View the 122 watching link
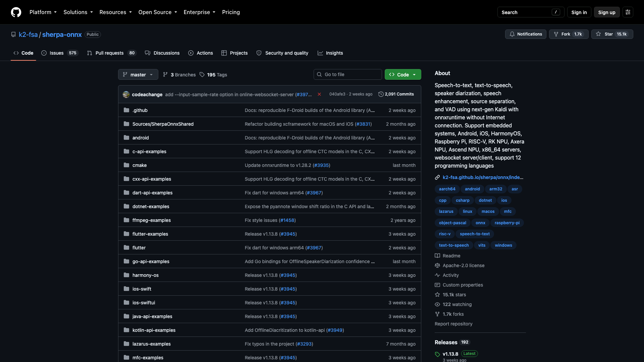644x362 pixels. coord(453,304)
